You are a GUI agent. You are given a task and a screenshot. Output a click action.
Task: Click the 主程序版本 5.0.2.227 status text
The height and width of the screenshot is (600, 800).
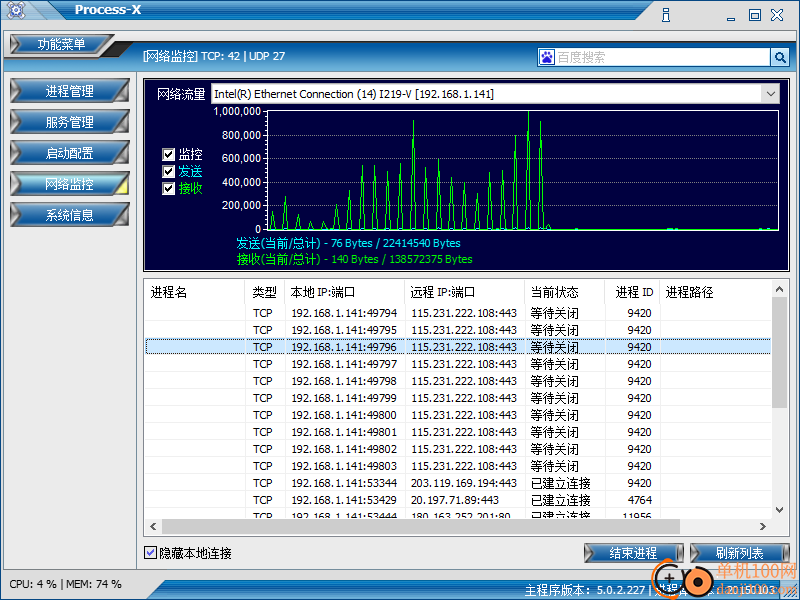click(x=585, y=590)
